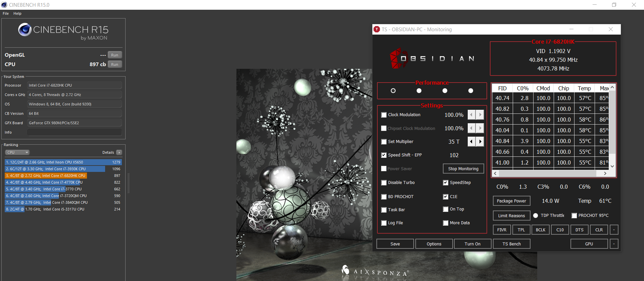The height and width of the screenshot is (281, 644).
Task: Click the Turn On button
Action: point(473,244)
